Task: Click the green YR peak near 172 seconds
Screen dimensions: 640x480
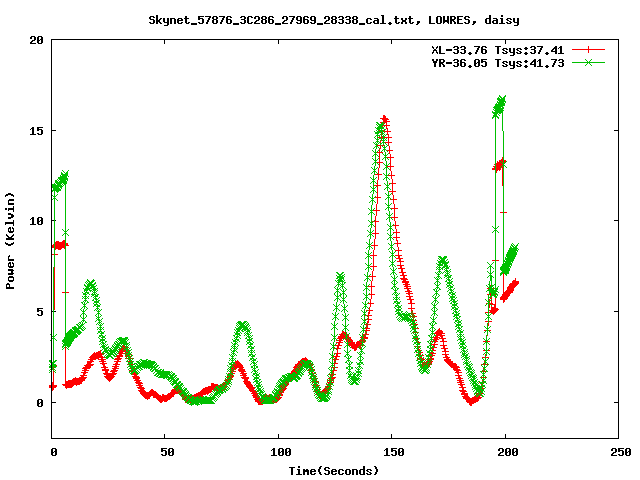Action: (x=443, y=260)
